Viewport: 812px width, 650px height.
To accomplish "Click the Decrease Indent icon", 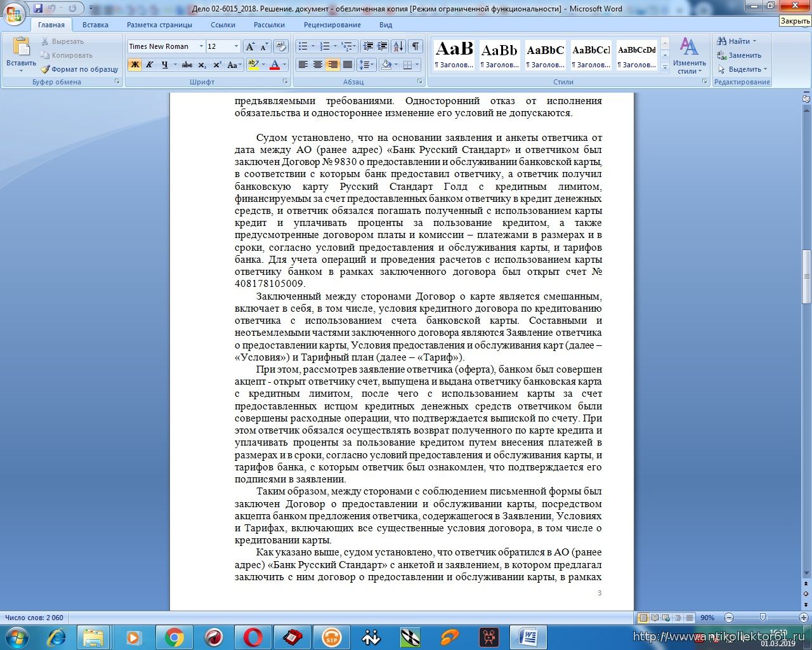I will pos(368,46).
